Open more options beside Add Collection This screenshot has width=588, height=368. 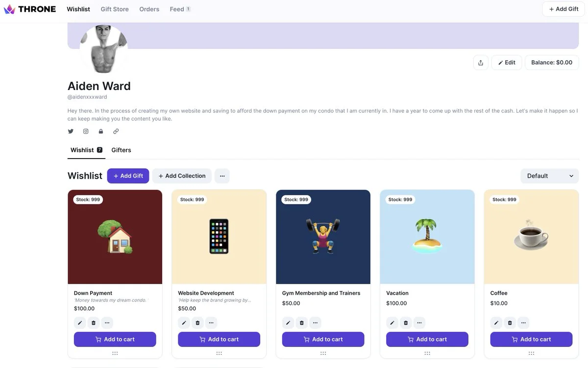pos(222,176)
